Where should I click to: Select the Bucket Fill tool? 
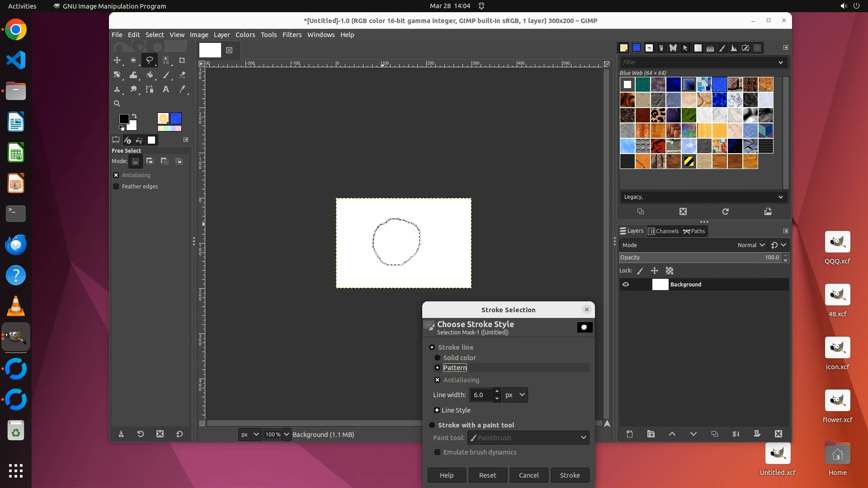point(150,75)
